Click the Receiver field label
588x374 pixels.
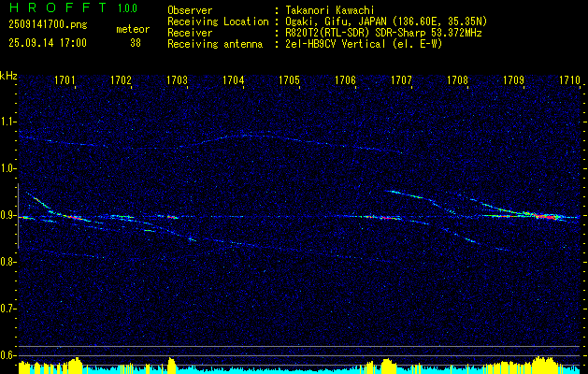[190, 33]
